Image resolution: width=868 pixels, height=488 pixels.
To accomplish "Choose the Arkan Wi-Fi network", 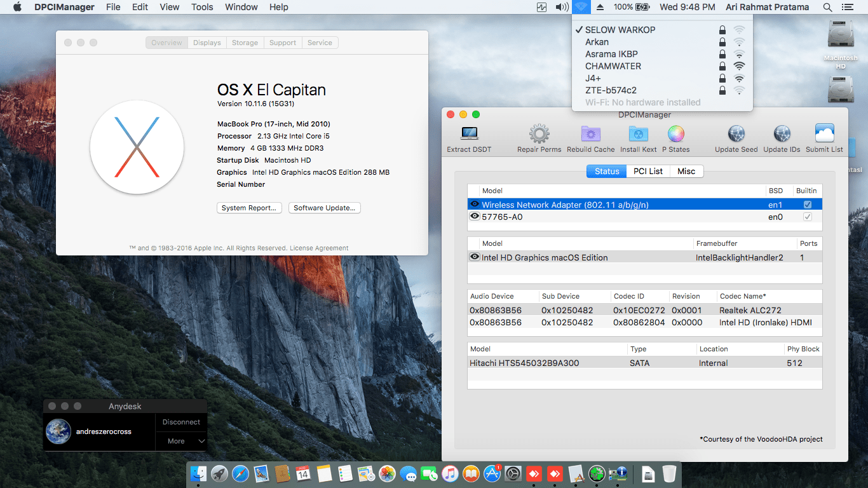I will (662, 42).
